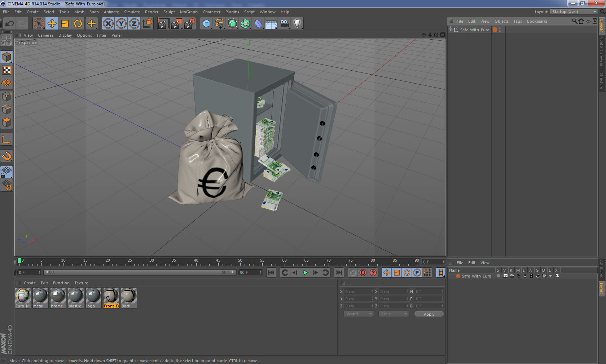Select the Scale tool
606x364 pixels.
point(65,24)
